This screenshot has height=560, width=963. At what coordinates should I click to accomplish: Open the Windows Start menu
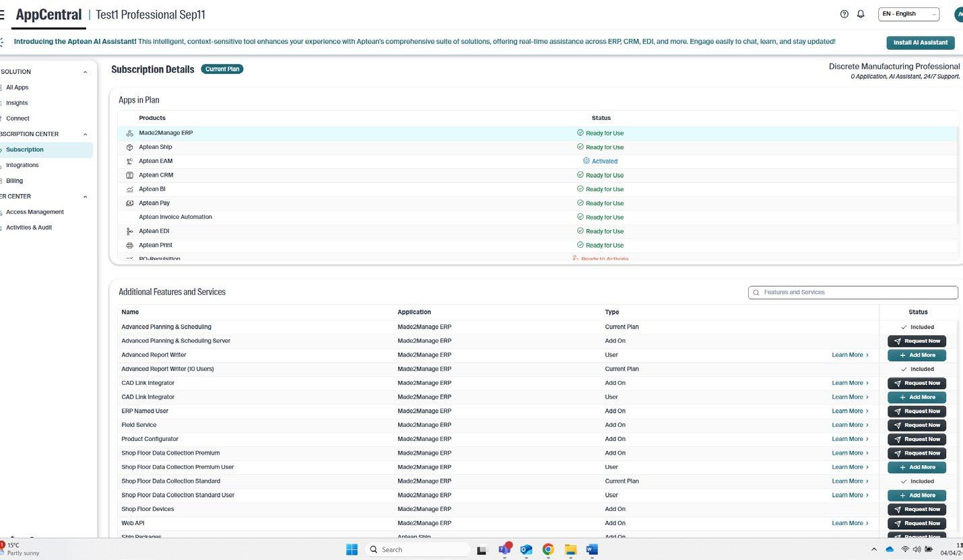352,549
